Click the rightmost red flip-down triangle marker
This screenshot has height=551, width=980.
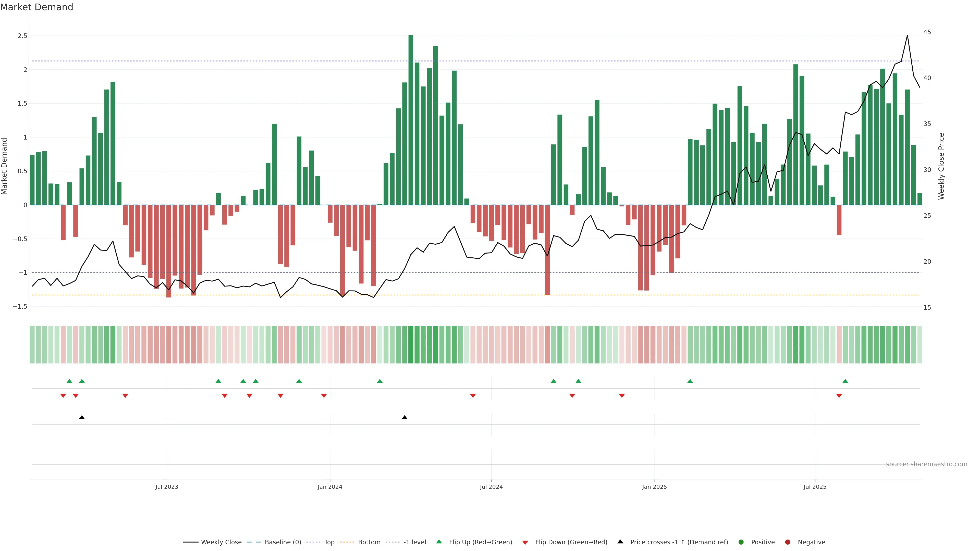pyautogui.click(x=839, y=396)
